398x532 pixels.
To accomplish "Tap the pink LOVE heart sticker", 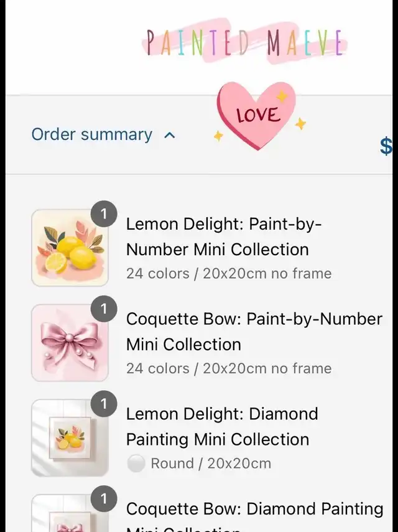I will tap(256, 116).
